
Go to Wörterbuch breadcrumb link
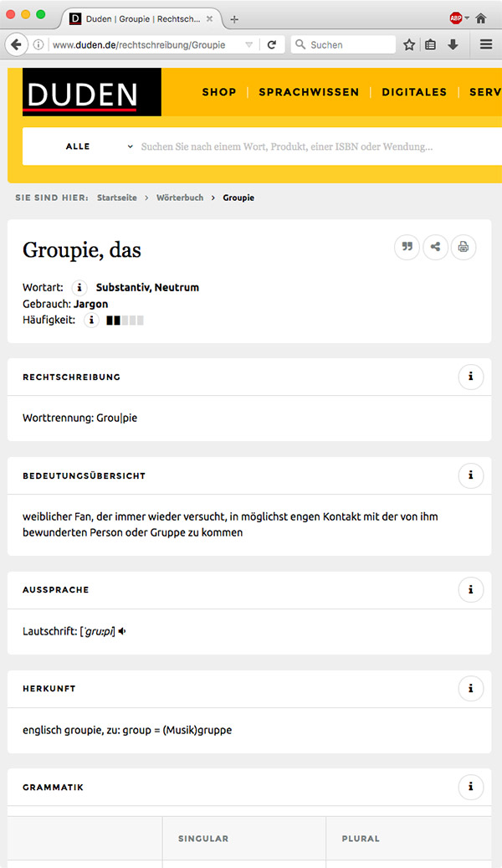pyautogui.click(x=180, y=198)
